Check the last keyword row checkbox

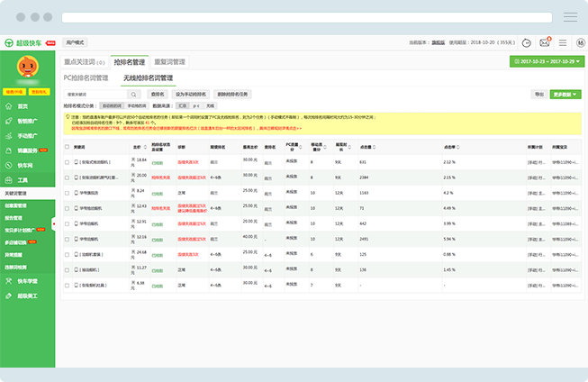(x=66, y=285)
